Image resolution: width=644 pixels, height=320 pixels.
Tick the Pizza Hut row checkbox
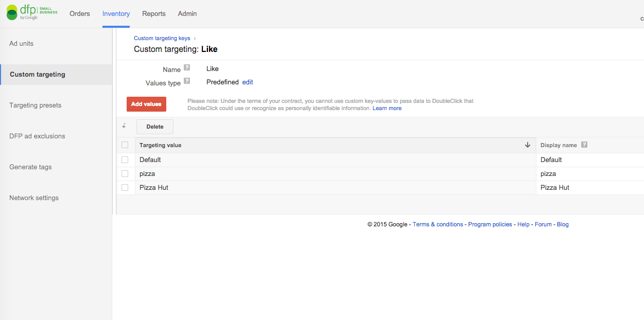pos(125,187)
